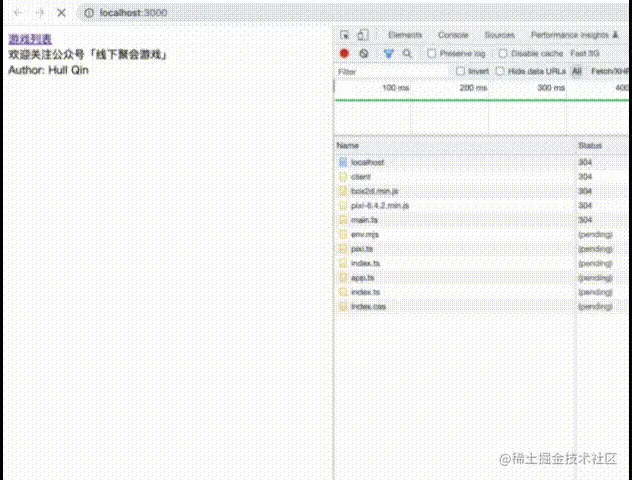
Task: Click the script icon beside app.ts
Action: click(x=343, y=278)
